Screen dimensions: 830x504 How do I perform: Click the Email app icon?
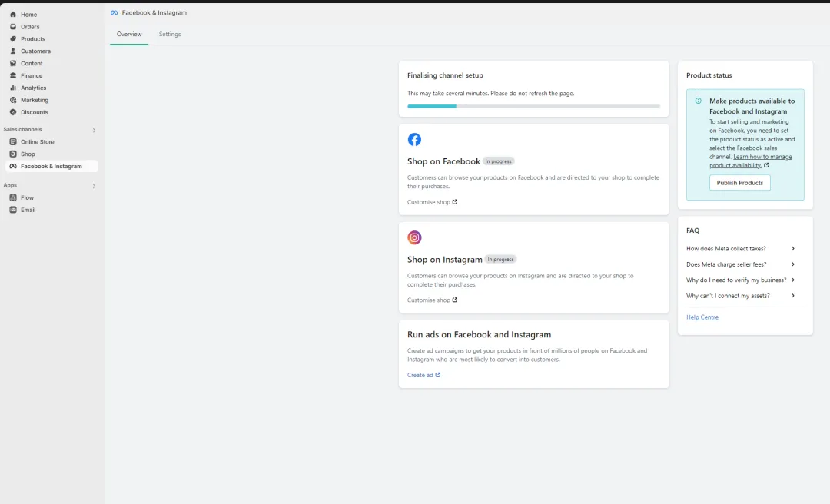tap(13, 210)
